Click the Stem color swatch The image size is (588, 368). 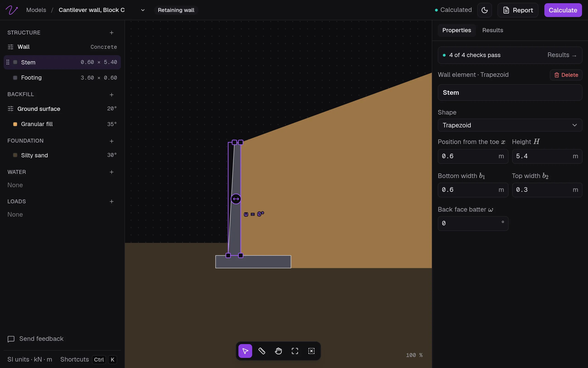click(15, 62)
